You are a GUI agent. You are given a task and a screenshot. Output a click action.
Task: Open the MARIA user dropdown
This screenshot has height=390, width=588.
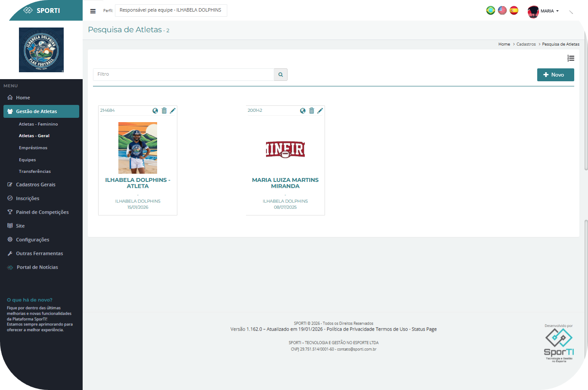tap(544, 11)
